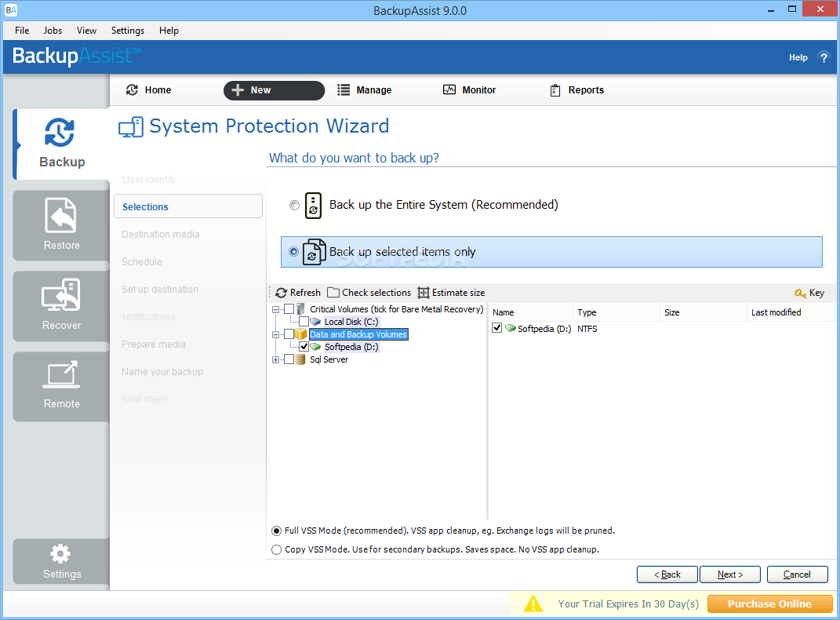Click the Sql Server database icon
The height and width of the screenshot is (620, 840).
[300, 359]
